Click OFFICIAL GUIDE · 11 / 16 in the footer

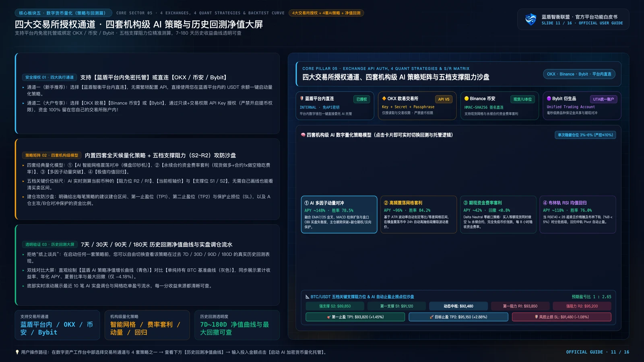[598, 352]
